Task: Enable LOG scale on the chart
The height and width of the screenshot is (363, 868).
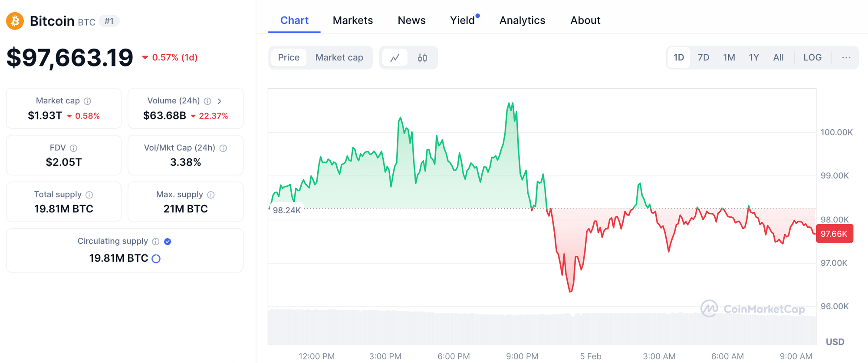Action: click(812, 58)
